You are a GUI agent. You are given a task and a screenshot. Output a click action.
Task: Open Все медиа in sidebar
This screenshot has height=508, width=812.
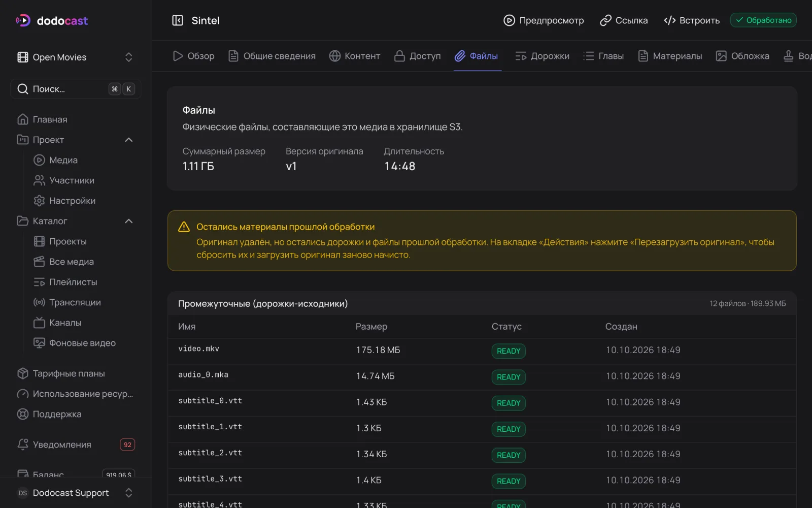pos(84,262)
